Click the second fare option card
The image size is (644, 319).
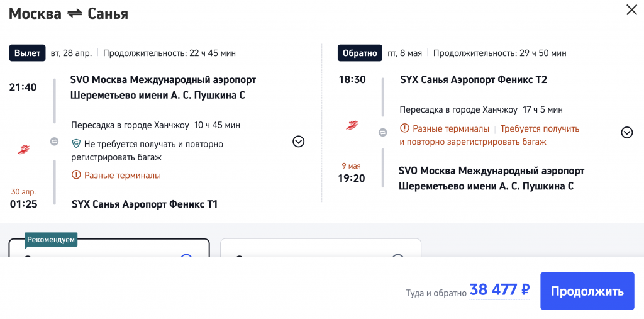320,249
